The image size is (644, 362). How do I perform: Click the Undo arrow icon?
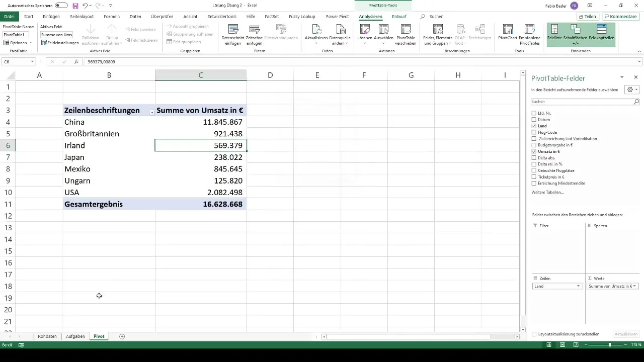coord(86,6)
